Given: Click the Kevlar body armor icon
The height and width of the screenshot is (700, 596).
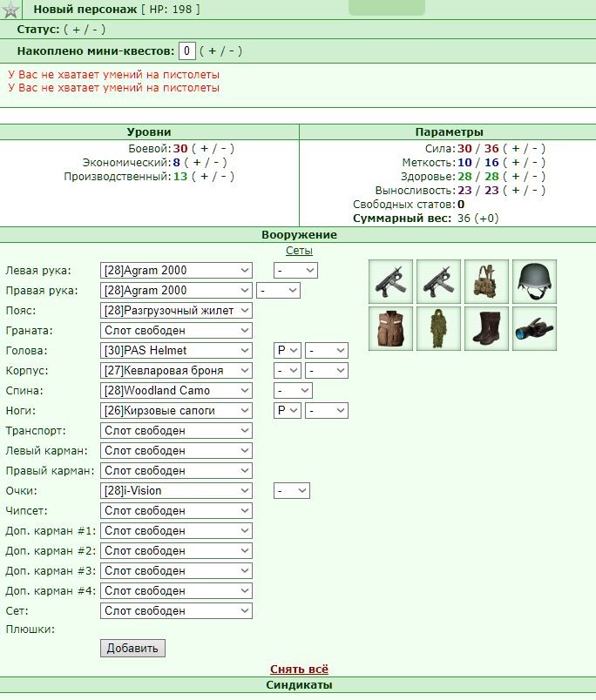Looking at the screenshot, I should tap(391, 328).
